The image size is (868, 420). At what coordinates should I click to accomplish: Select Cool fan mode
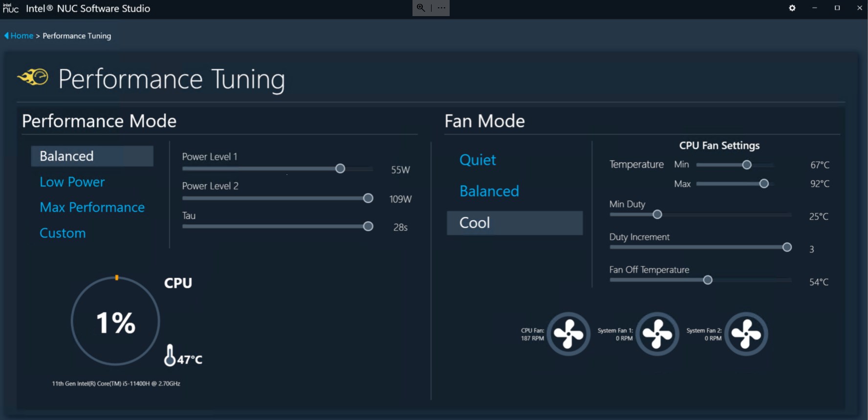515,223
